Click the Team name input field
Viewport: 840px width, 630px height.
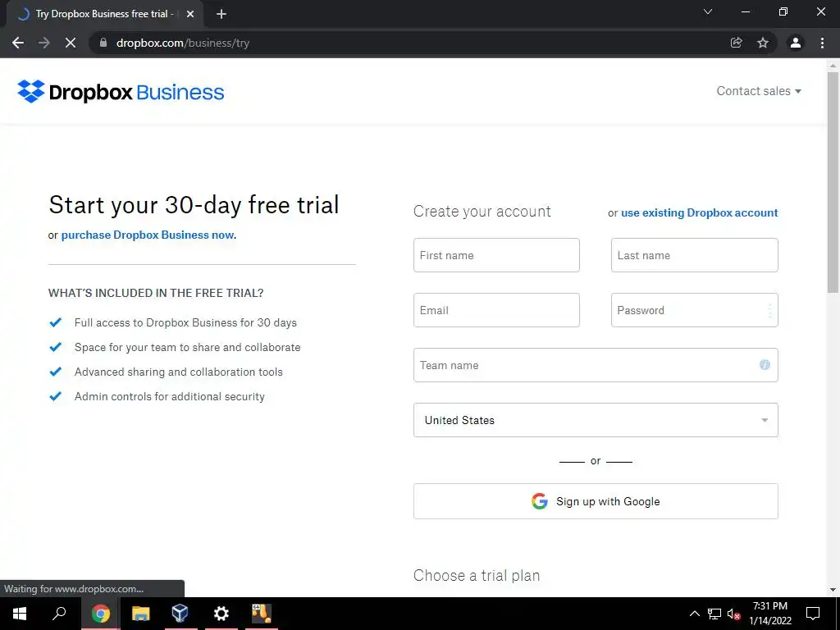(x=596, y=365)
